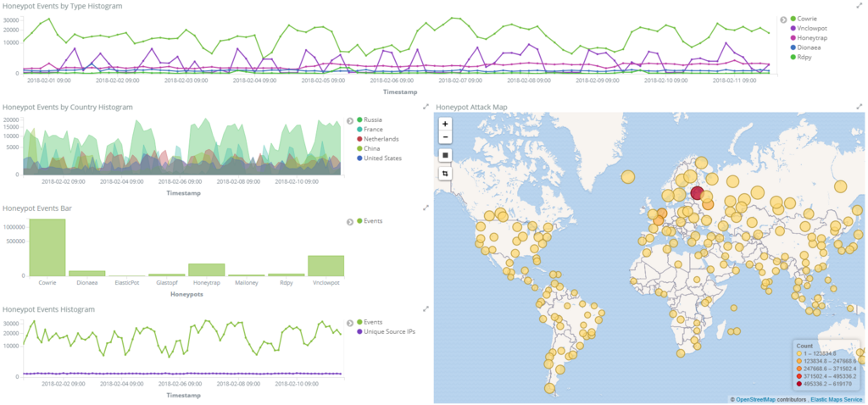
Task: Click the Unique Source IPs legend entry
Action: tap(387, 331)
